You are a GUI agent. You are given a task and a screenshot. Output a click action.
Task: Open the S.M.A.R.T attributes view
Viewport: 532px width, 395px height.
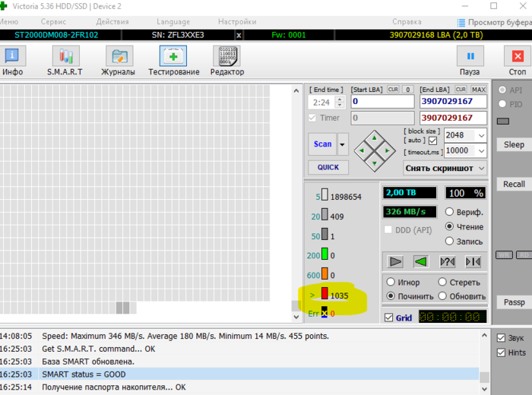tap(65, 60)
